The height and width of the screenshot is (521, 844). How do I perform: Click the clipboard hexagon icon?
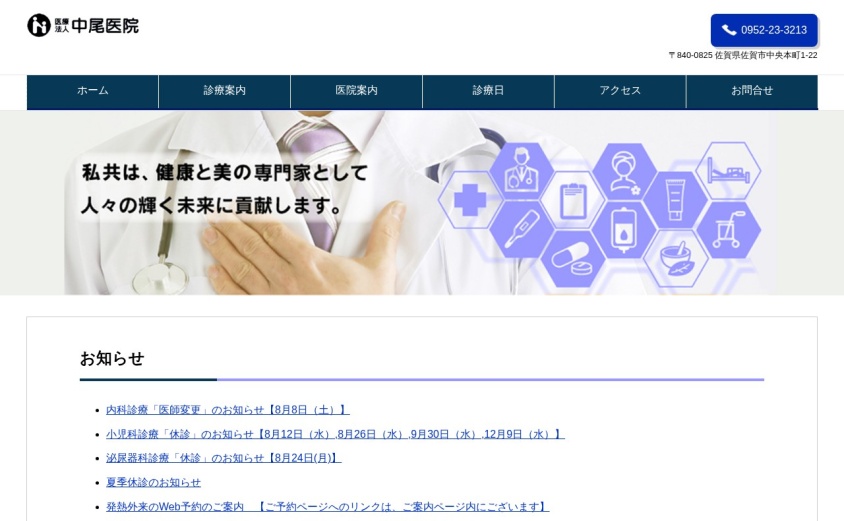pos(573,200)
